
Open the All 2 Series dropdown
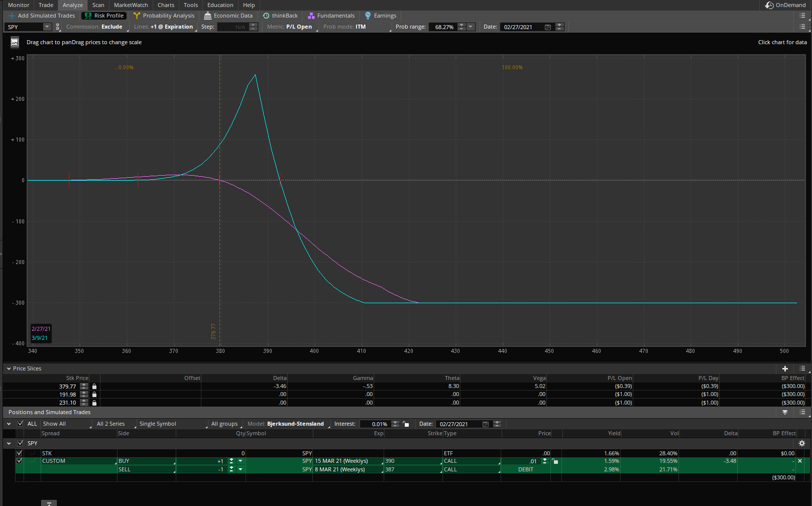coord(115,424)
